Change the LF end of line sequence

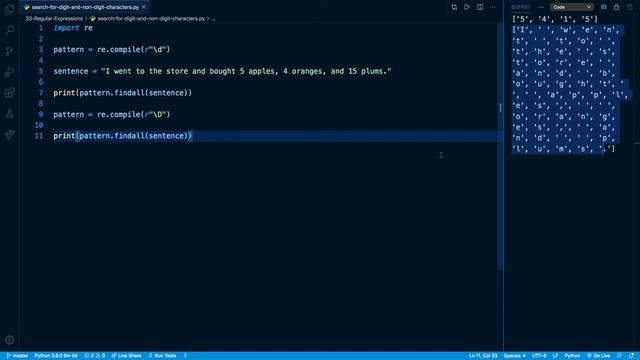pos(555,356)
